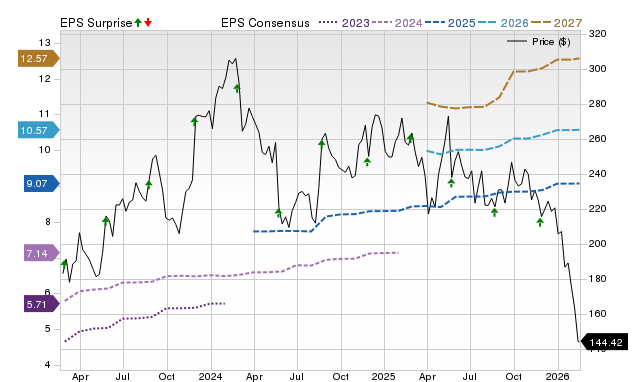Click the lavender 7.14 value tag
The image size is (640, 382).
[42, 253]
